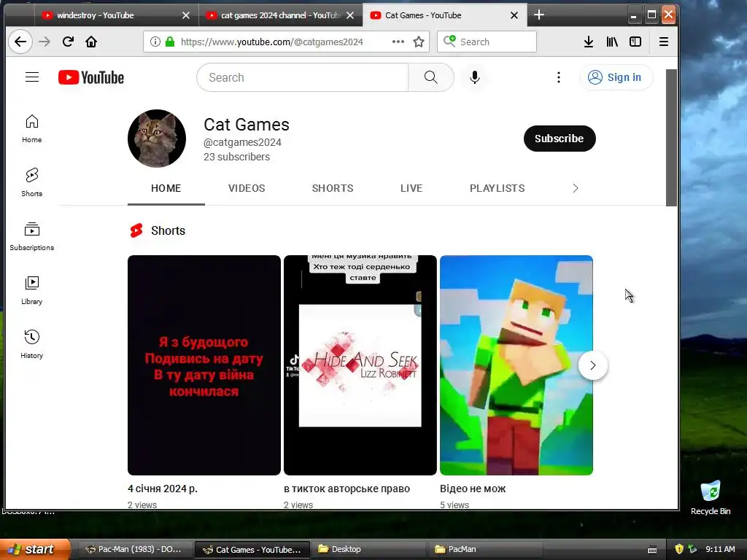Screen dimensions: 747x560
Task: Open the site information icon in address bar
Action: coord(155,42)
